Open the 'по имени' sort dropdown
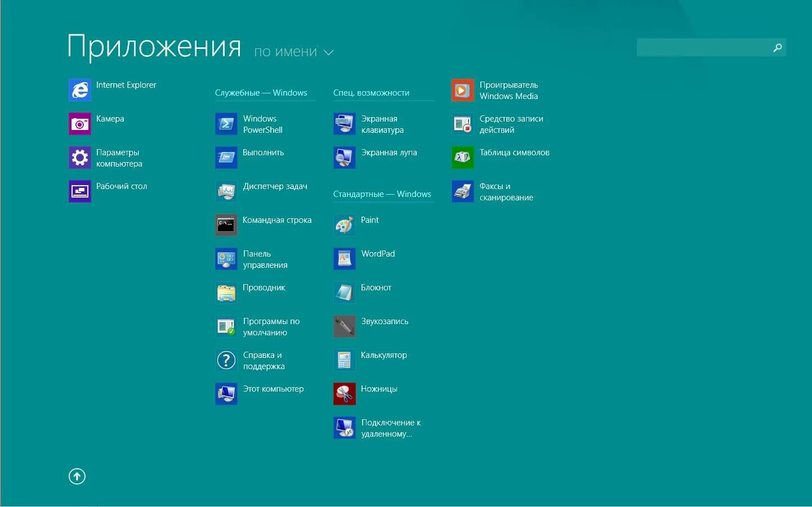 point(294,52)
